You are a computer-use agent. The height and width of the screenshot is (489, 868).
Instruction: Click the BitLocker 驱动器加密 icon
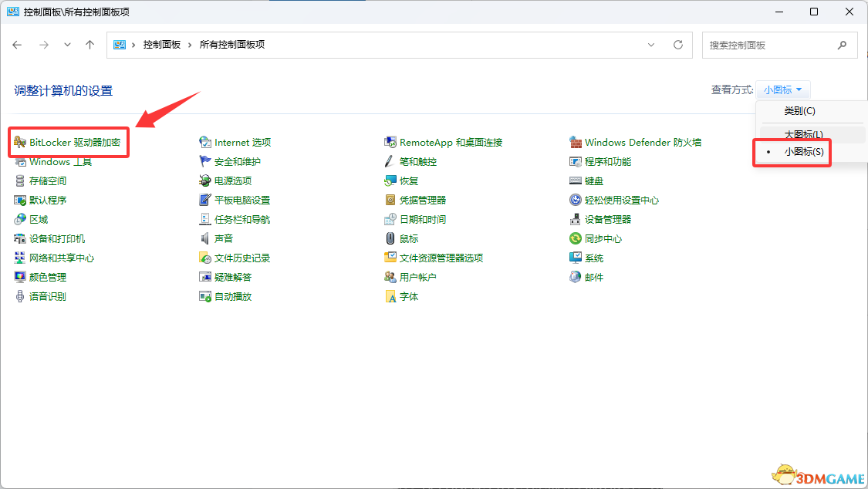click(x=21, y=143)
